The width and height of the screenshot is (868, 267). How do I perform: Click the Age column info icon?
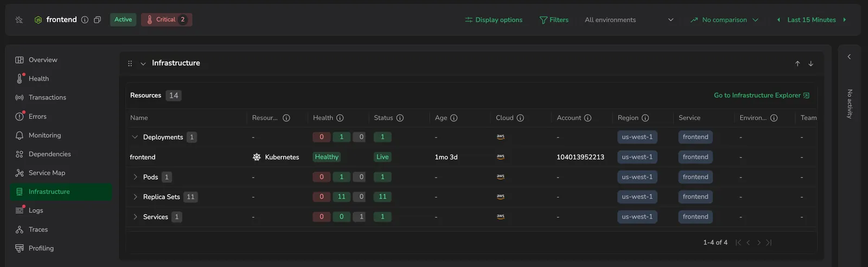[x=454, y=118]
